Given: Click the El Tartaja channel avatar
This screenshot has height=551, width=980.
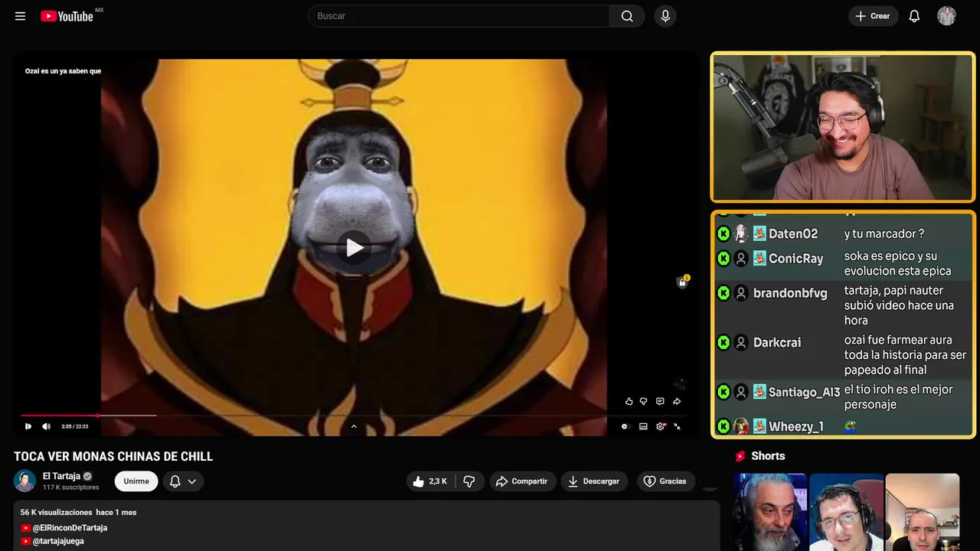Looking at the screenshot, I should pyautogui.click(x=25, y=481).
